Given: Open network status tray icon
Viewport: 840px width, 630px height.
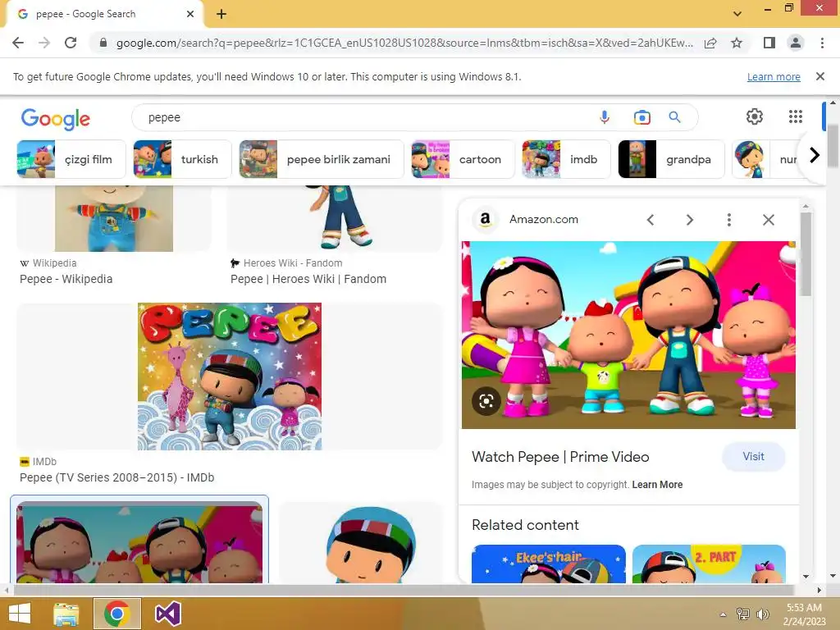Looking at the screenshot, I should coord(743,614).
